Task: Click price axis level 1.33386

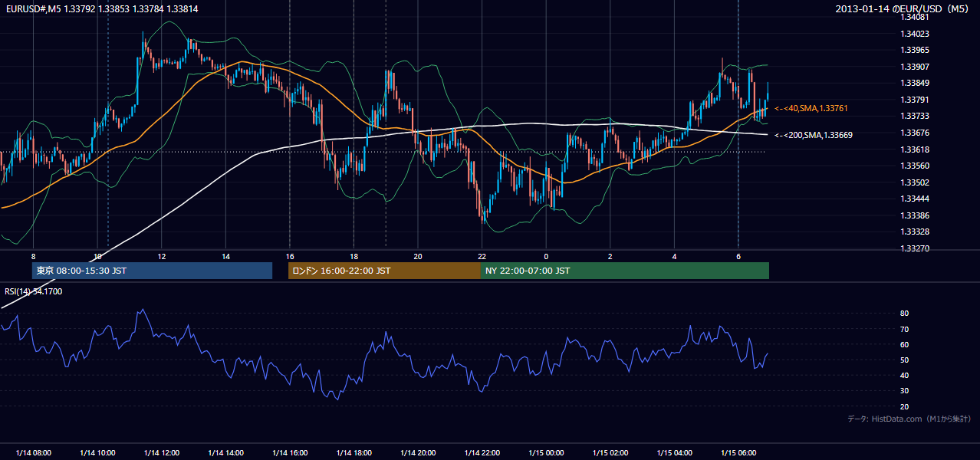Action: tap(916, 215)
